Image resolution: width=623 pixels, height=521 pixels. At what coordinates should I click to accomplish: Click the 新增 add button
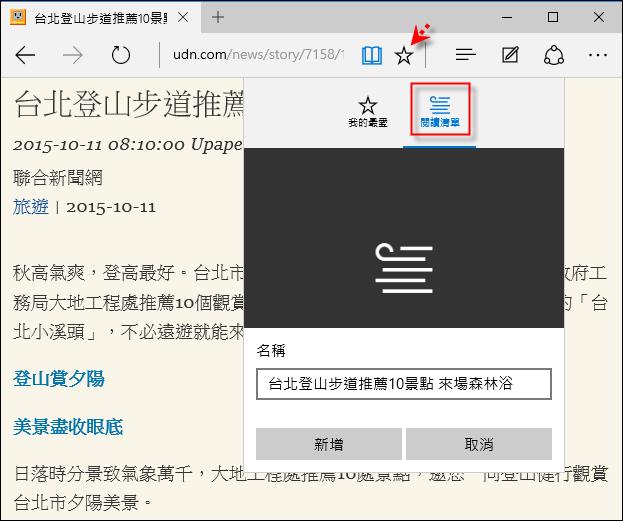[x=329, y=444]
